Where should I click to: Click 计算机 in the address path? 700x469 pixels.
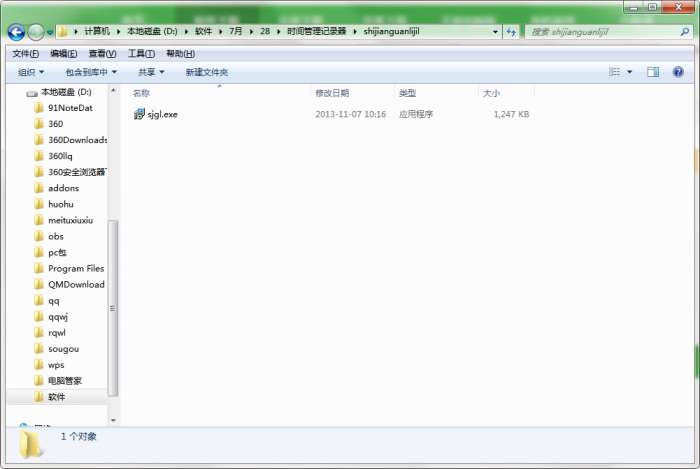click(97, 31)
